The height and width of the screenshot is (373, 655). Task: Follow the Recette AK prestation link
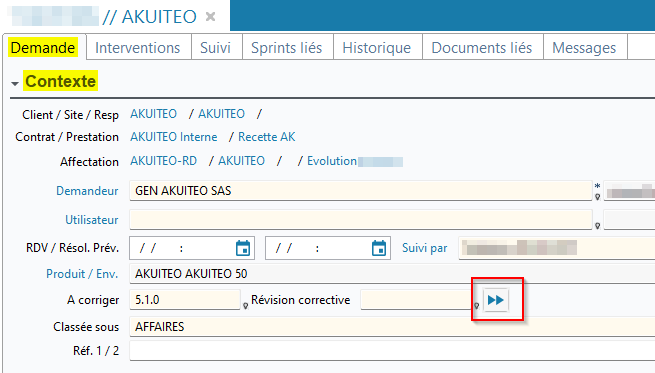[x=267, y=137]
